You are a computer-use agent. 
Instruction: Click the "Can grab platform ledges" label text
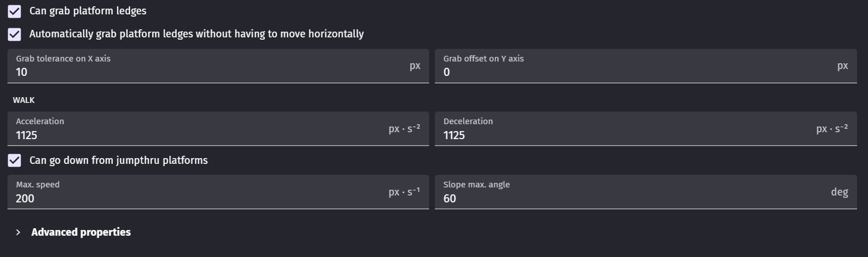tap(88, 11)
